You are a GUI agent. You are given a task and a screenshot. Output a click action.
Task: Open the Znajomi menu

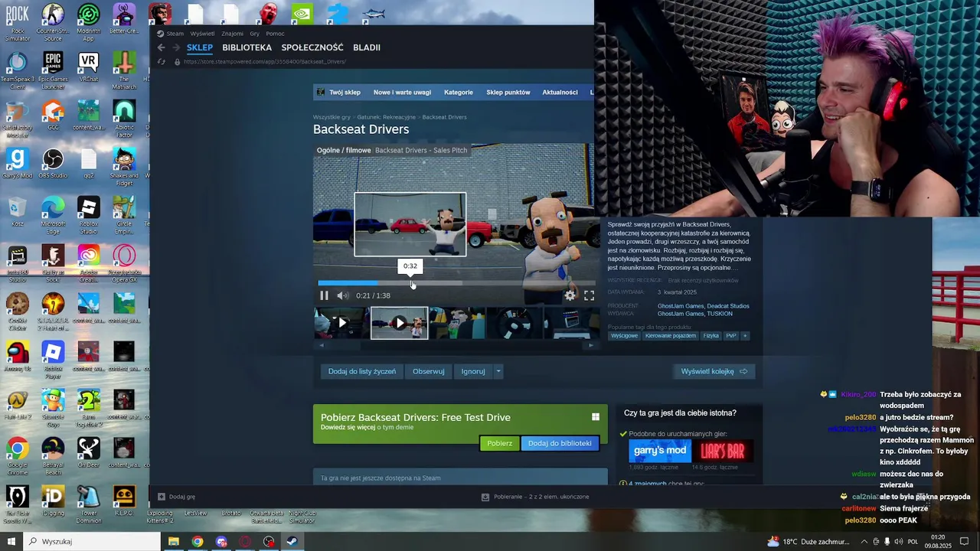(x=232, y=34)
